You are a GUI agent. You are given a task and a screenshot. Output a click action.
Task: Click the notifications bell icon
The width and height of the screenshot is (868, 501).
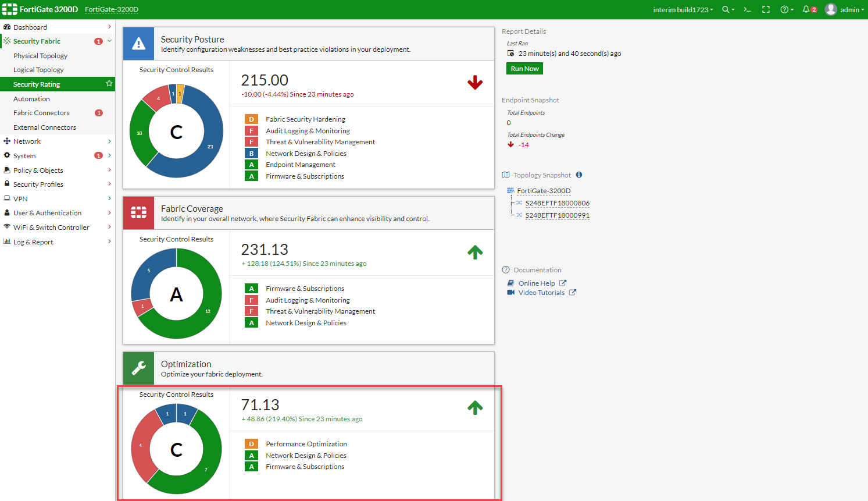(x=807, y=9)
